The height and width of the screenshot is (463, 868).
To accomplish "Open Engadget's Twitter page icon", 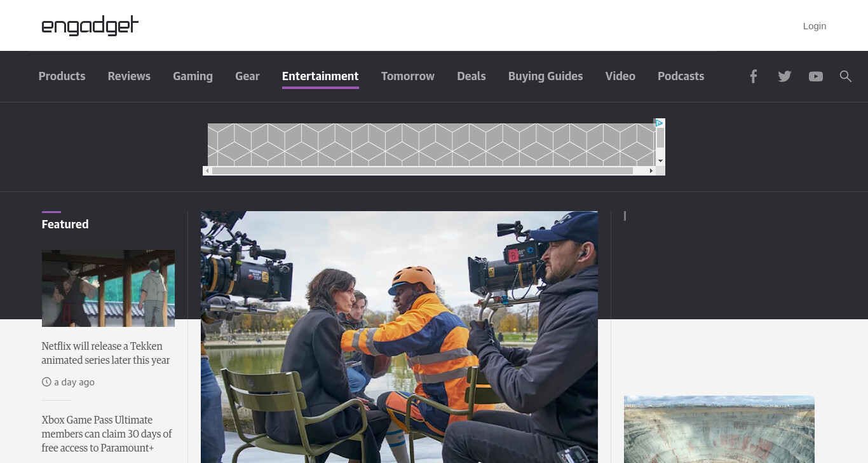I will pyautogui.click(x=785, y=76).
